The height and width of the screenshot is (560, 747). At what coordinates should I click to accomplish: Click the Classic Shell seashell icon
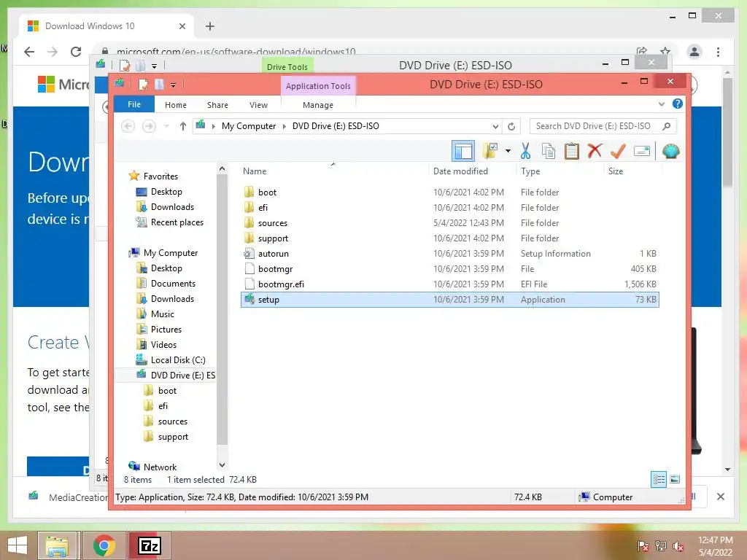(x=671, y=152)
